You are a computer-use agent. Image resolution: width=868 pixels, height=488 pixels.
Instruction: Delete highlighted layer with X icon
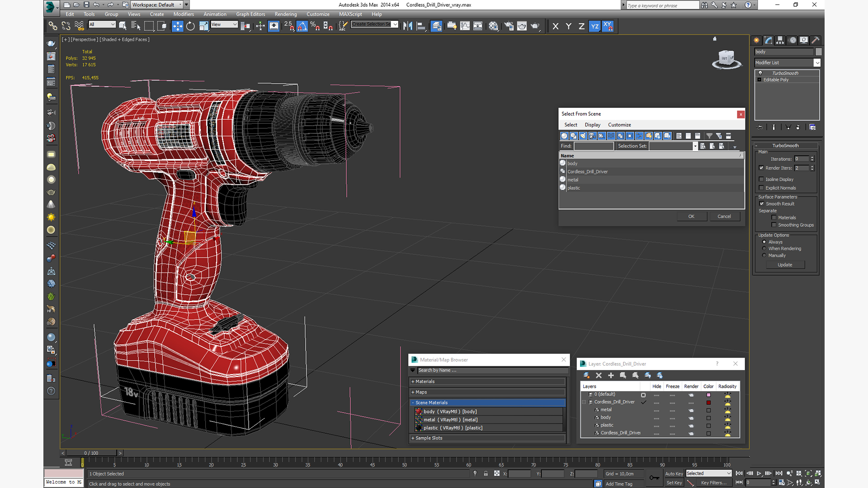[599, 375]
